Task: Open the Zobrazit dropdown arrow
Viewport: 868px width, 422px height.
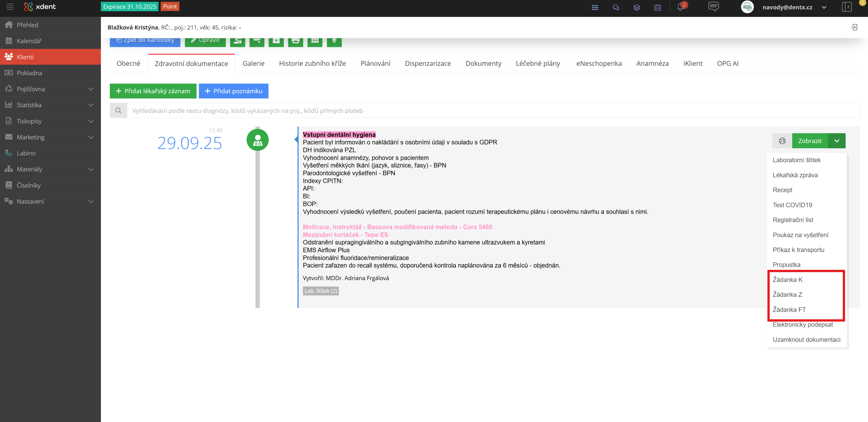Action: (836, 141)
